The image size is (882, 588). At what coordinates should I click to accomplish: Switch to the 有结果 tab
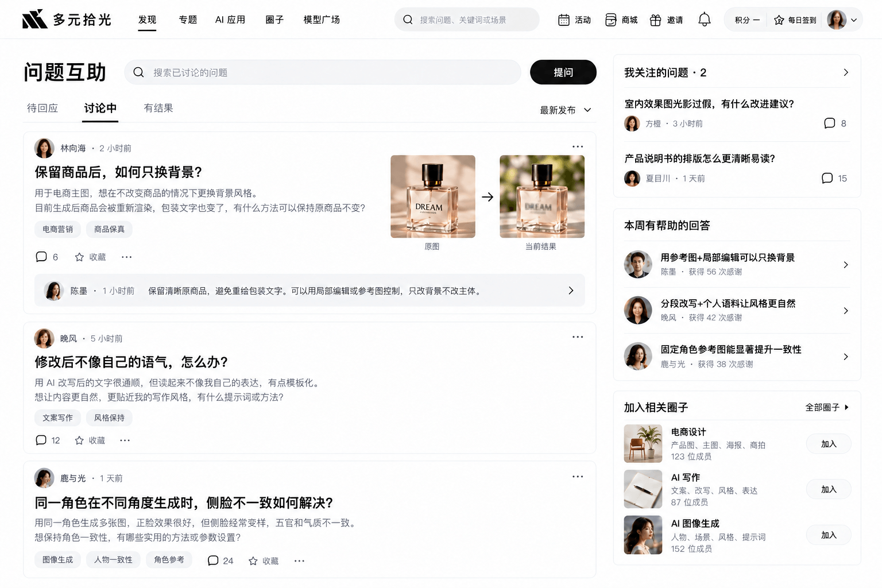click(x=158, y=108)
